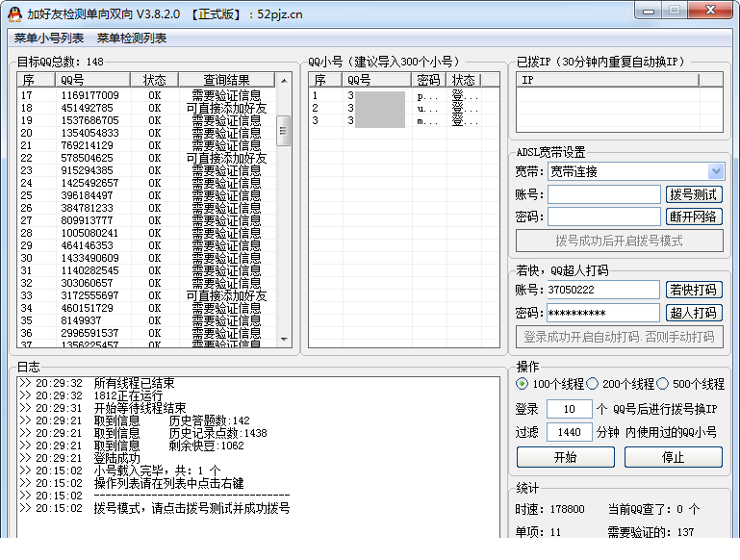The image size is (740, 560).
Task: Click the 超人打码 button
Action: 694,313
